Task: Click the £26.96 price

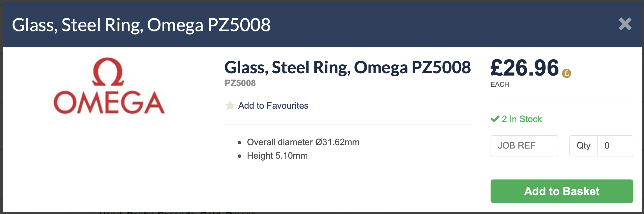Action: [x=525, y=68]
